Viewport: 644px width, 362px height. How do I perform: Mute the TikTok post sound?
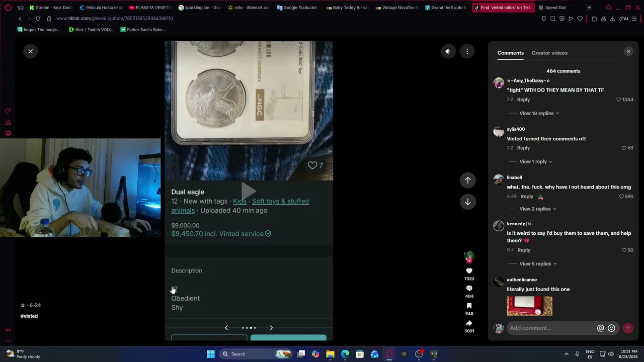click(448, 51)
